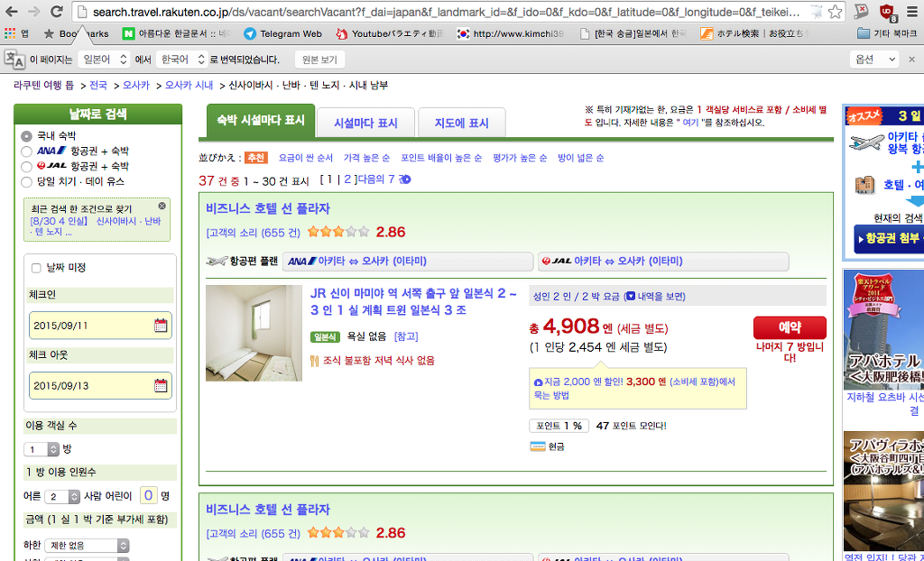Sort by highest rating
The height and width of the screenshot is (561, 924).
[520, 158]
